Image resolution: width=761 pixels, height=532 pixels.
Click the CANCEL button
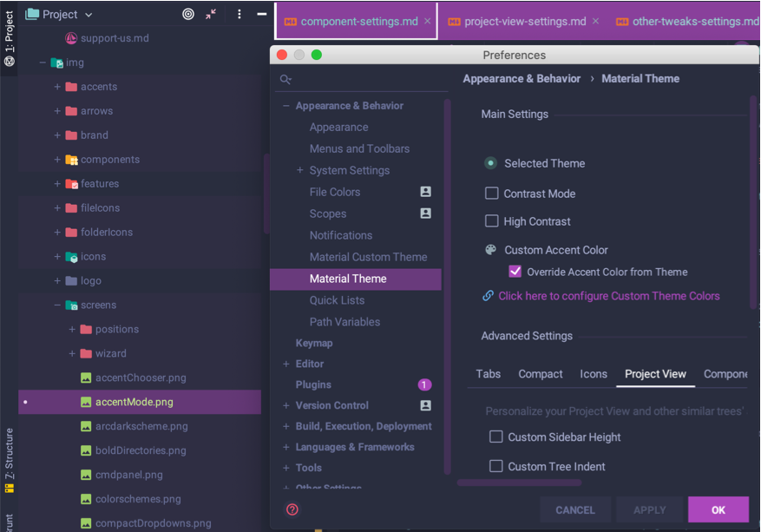575,509
